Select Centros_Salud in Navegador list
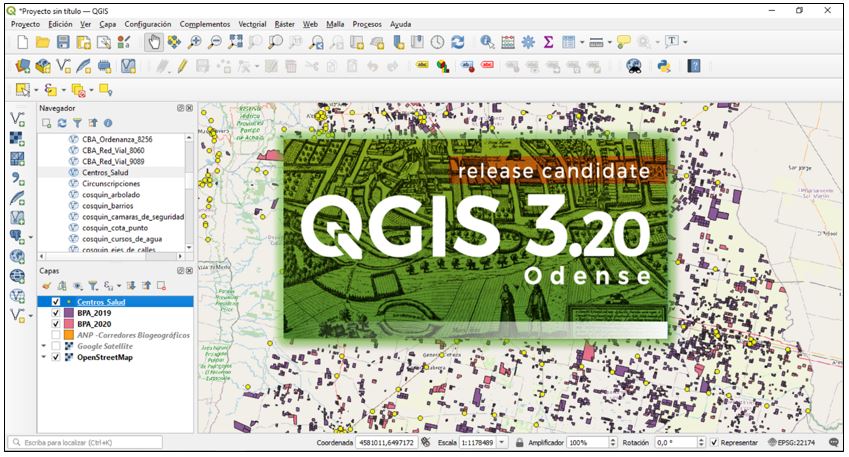This screenshot has width=849, height=457. tap(105, 173)
